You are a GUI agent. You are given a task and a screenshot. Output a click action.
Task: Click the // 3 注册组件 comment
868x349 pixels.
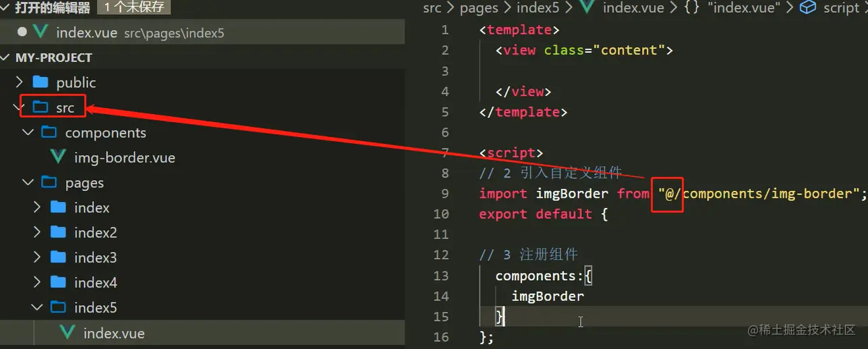528,255
